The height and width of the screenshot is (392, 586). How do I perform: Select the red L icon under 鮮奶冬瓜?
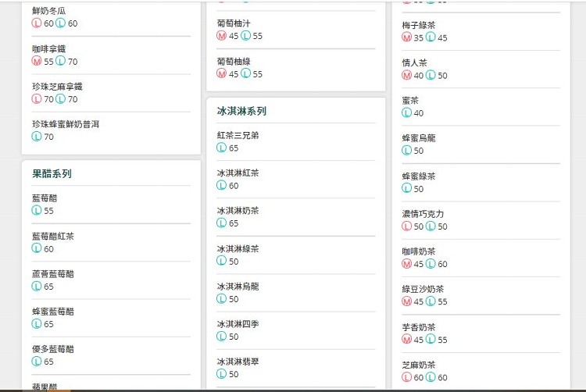click(37, 23)
